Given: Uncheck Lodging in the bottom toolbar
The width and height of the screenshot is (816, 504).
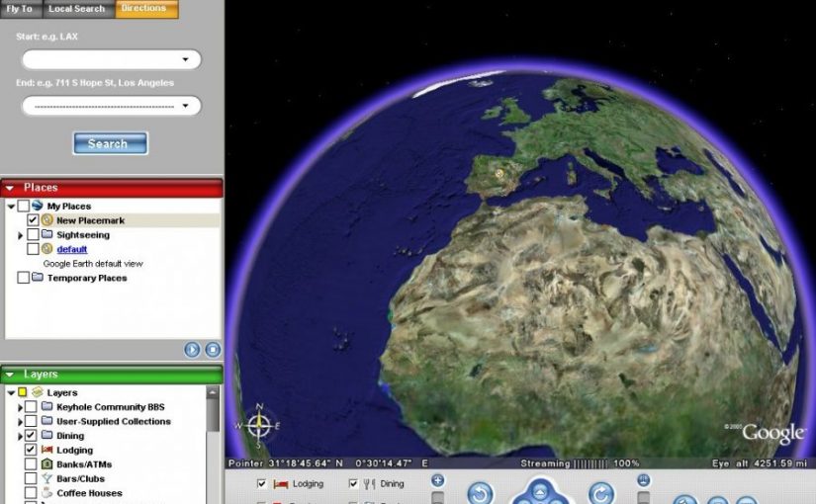Looking at the screenshot, I should coord(262,484).
